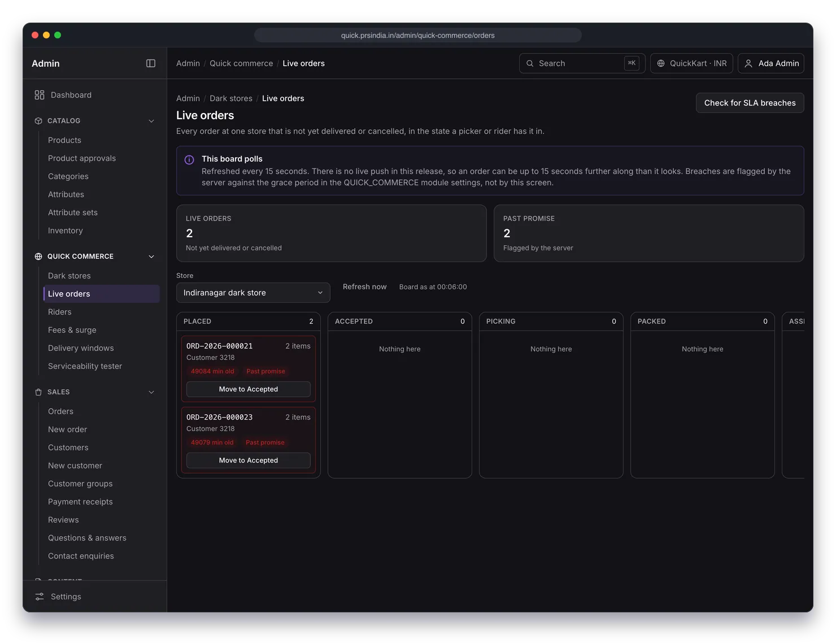Click the 49079 min old badge
Viewport: 836px width, 644px height.
[212, 442]
